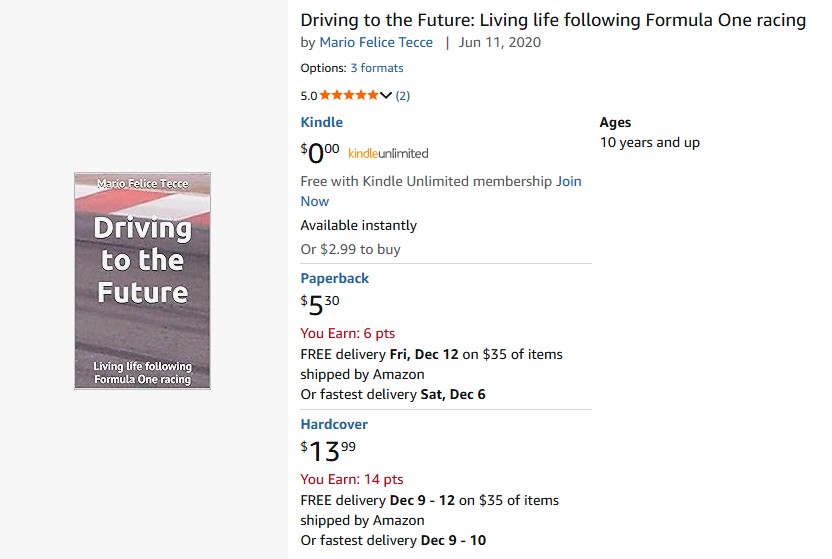Viewport: 832px width, 559px height.
Task: Click the book title link
Action: tap(553, 20)
